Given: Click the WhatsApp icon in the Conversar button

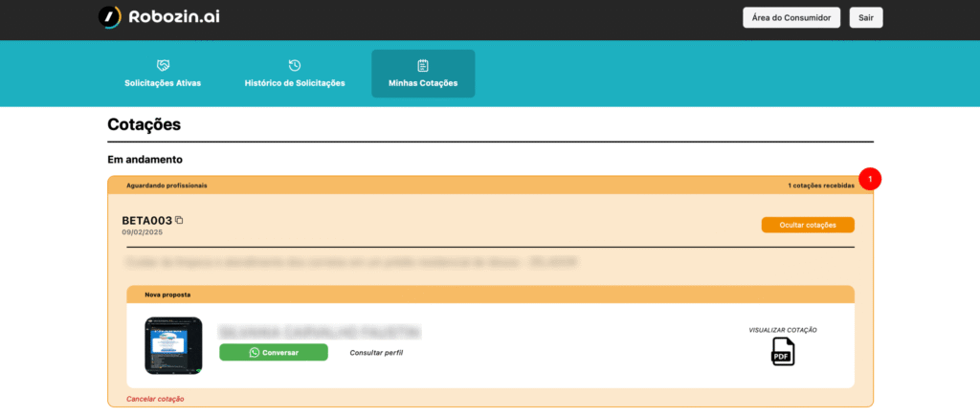Looking at the screenshot, I should pyautogui.click(x=254, y=352).
